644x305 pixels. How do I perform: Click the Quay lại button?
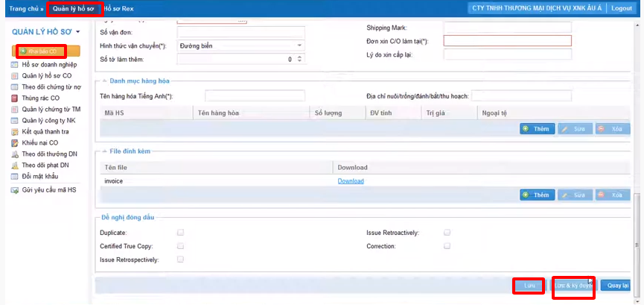coord(615,286)
